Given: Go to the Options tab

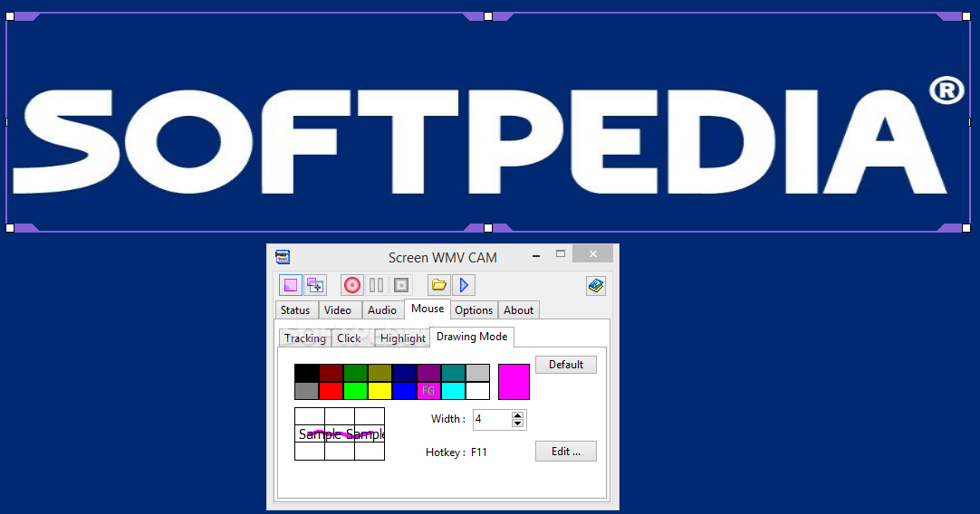Looking at the screenshot, I should (474, 310).
